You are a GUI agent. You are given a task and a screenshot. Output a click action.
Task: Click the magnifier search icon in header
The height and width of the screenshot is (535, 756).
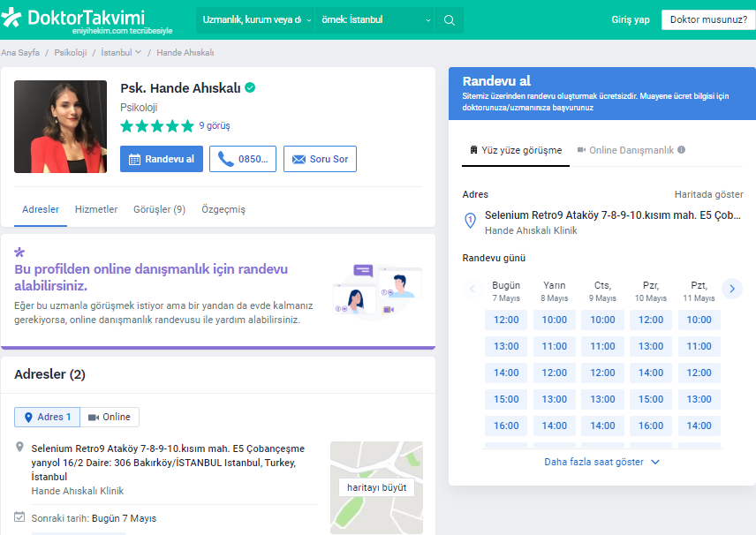click(x=449, y=20)
